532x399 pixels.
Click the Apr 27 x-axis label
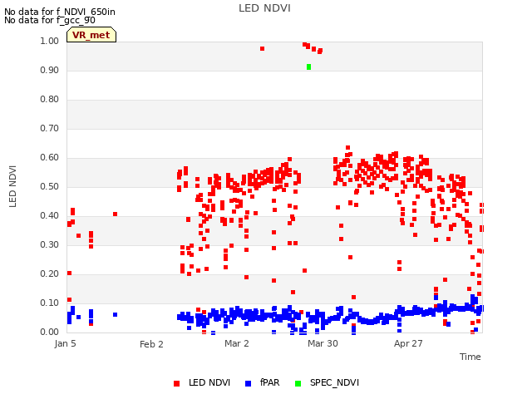408,343
